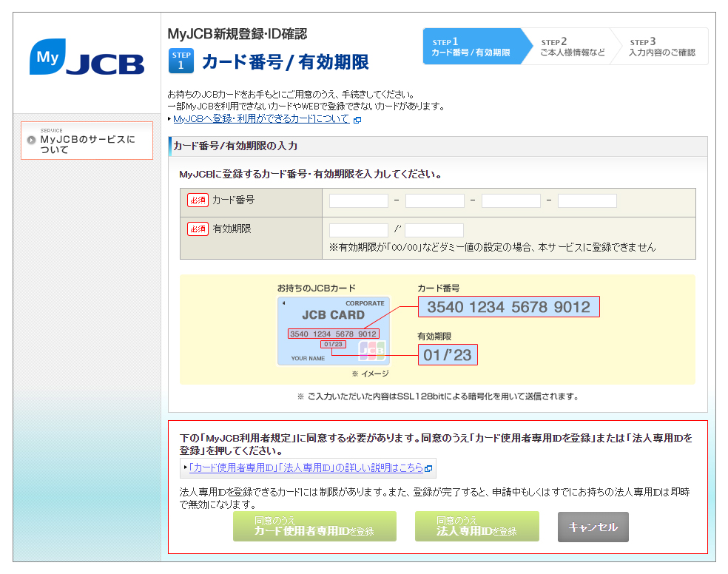Focus the 有効期限 year input box
This screenshot has width=728, height=574.
(x=434, y=230)
